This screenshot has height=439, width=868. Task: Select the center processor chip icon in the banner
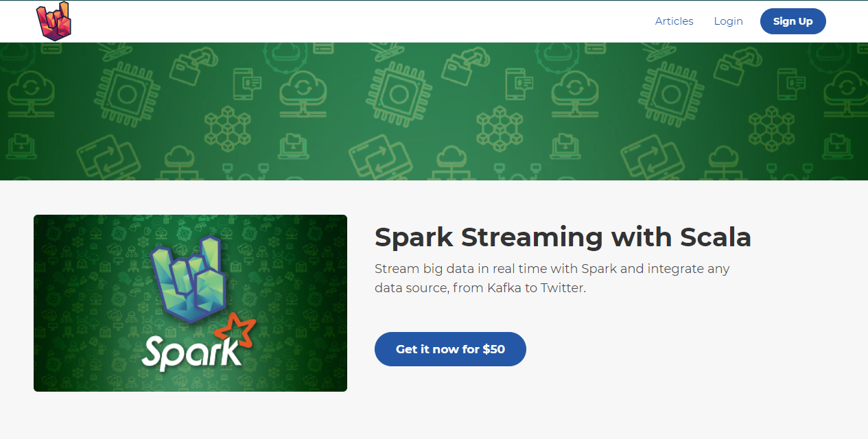pyautogui.click(x=399, y=93)
